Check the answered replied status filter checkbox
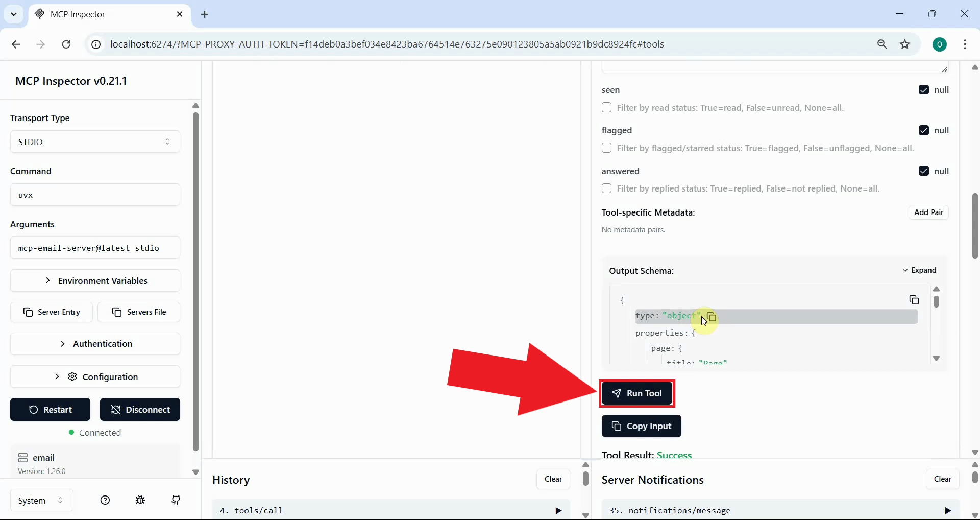Screen dimensions: 980x520 (606, 188)
